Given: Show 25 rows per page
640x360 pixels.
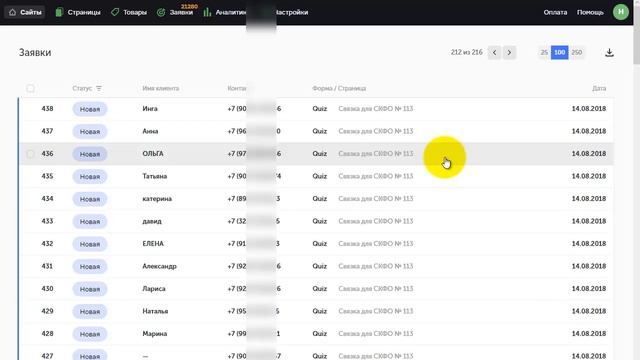Looking at the screenshot, I should 544,52.
